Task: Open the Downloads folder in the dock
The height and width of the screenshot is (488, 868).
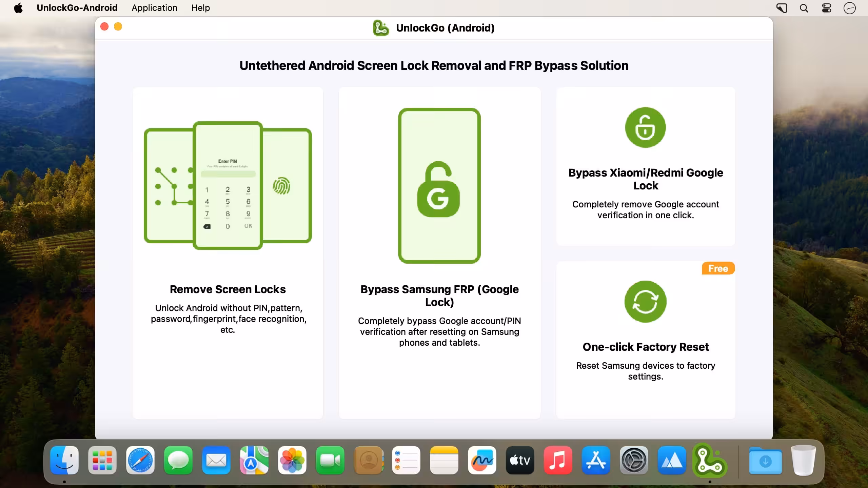Action: coord(765,460)
